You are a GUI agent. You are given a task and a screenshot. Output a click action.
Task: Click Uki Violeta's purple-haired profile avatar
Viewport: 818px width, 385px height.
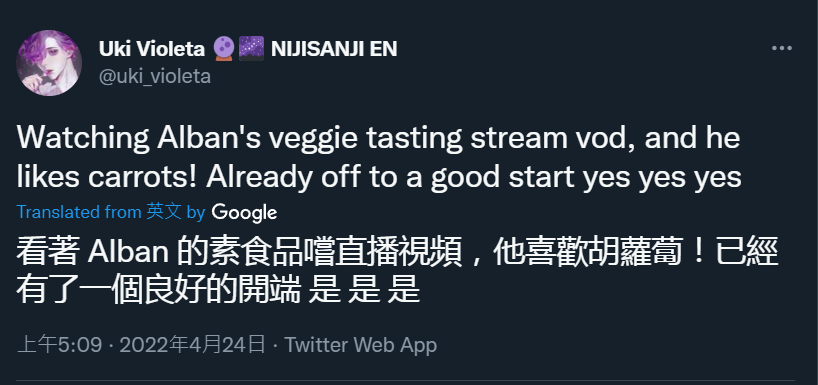coord(49,63)
